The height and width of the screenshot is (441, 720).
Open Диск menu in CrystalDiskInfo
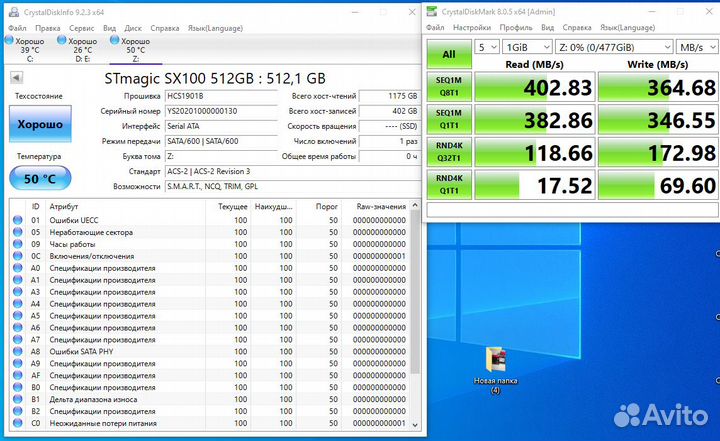(x=133, y=28)
